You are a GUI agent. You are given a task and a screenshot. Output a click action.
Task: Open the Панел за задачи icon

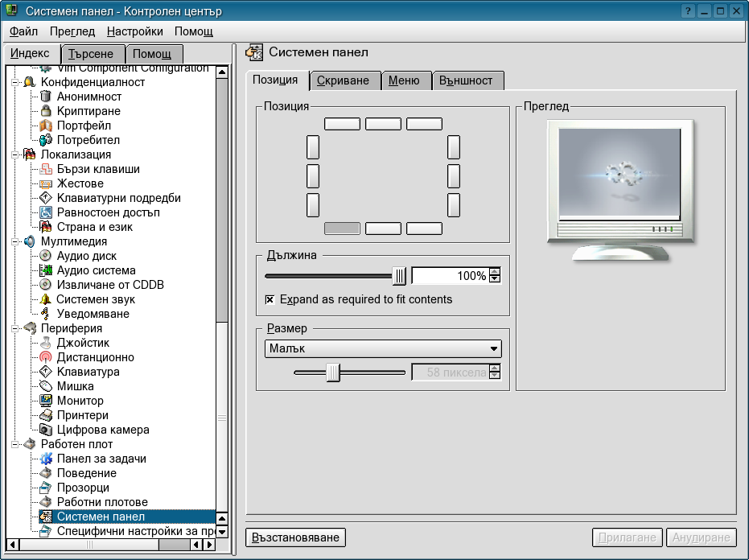(46, 459)
